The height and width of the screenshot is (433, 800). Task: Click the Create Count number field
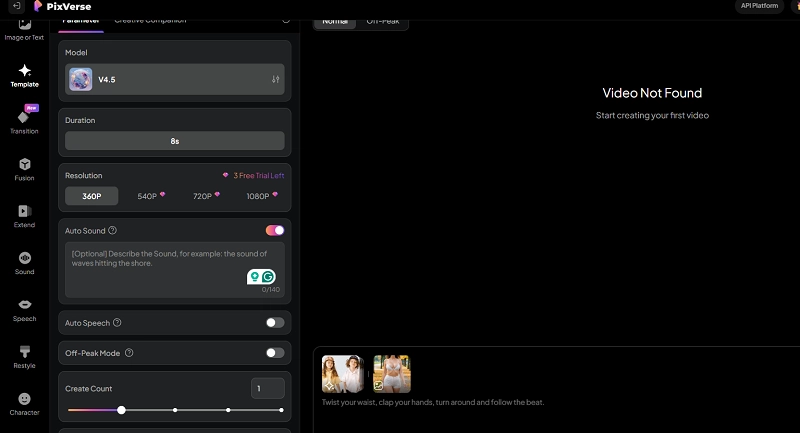pos(268,388)
